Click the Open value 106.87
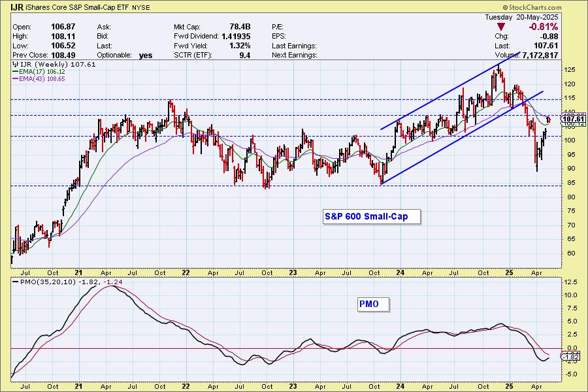This screenshot has height=392, width=588. (x=63, y=27)
